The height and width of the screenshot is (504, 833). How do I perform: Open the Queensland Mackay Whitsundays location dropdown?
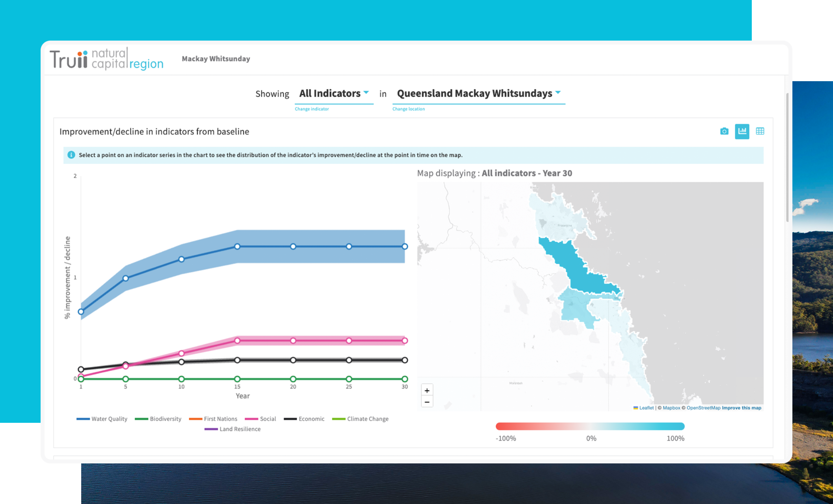[x=479, y=94]
